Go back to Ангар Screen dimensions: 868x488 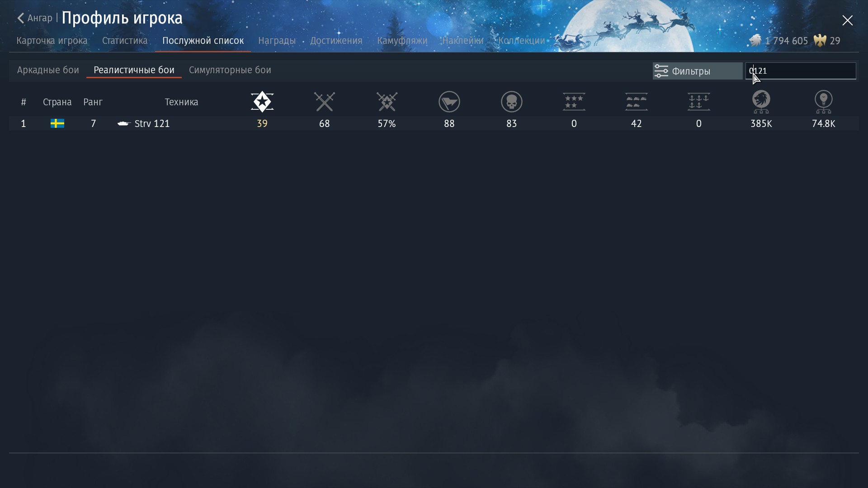click(35, 18)
